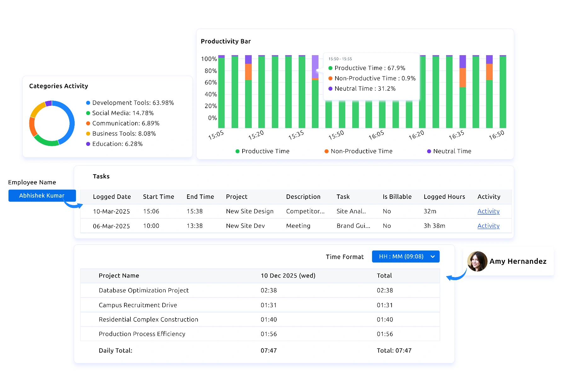Click the purple Education legend dot

click(x=88, y=144)
